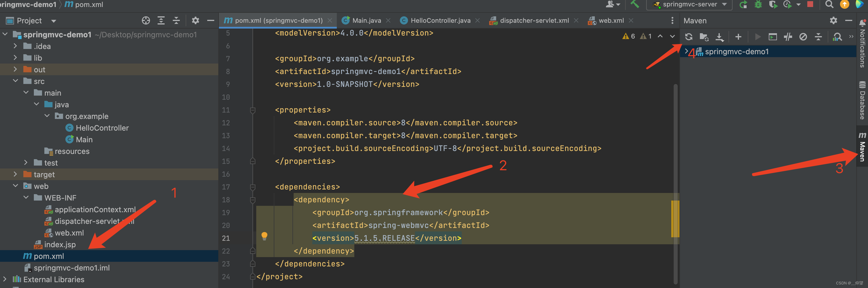Screen dimensions: 868x288
Task: Open Search Everywhere magnifier icon
Action: pyautogui.click(x=829, y=4)
